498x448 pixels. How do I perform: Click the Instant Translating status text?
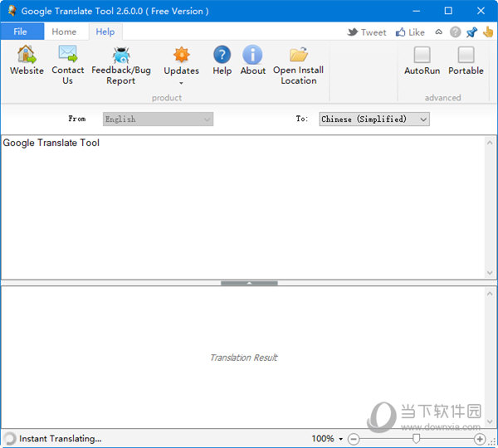(x=61, y=439)
